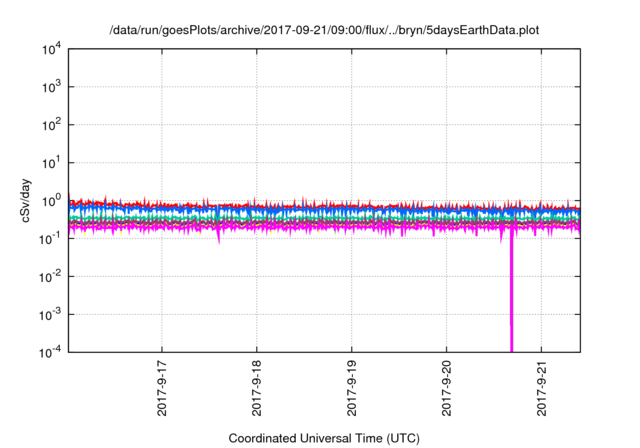Screen dimensions: 640x448
Task: Click the plot title file path
Action: (324, 31)
